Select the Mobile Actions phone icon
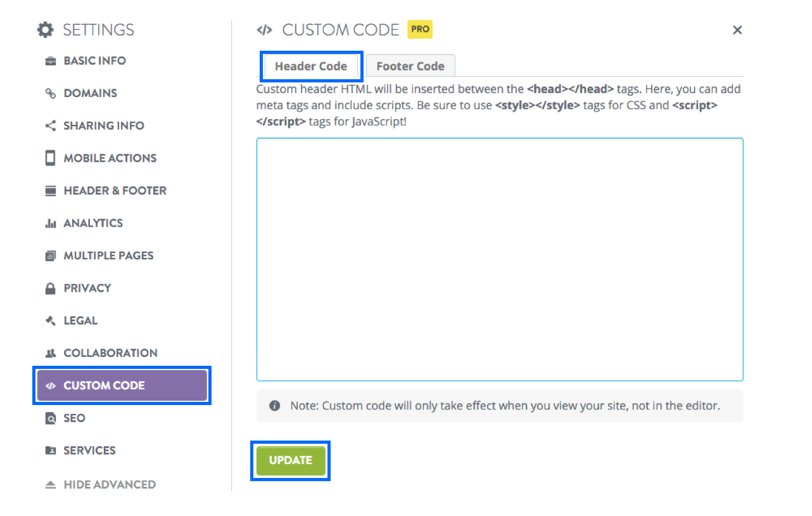This screenshot has width=812, height=516. (51, 157)
